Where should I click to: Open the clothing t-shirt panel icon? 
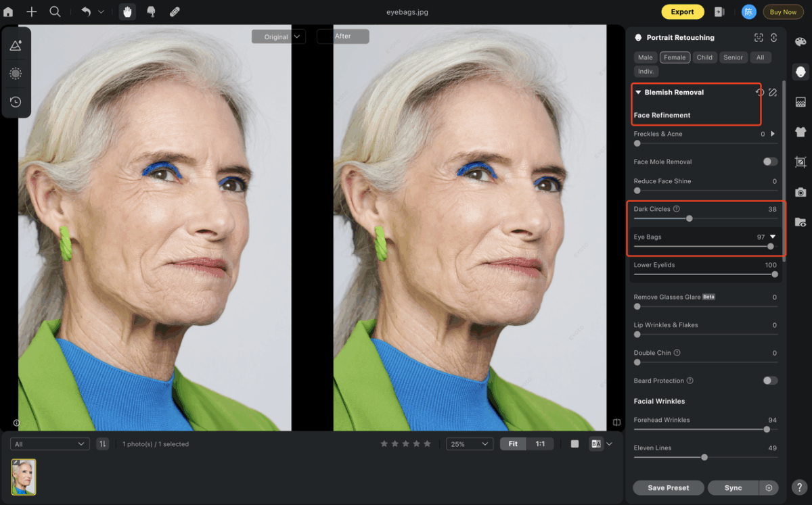[800, 132]
